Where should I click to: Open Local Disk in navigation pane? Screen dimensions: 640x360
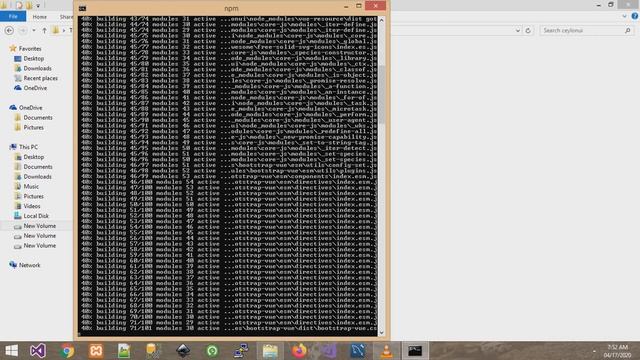[36, 216]
